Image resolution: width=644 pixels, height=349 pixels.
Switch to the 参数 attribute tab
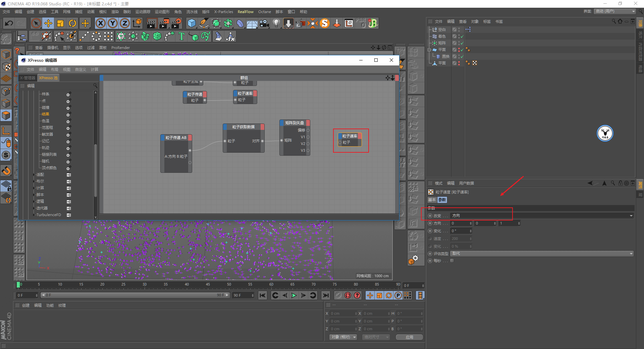(x=442, y=200)
